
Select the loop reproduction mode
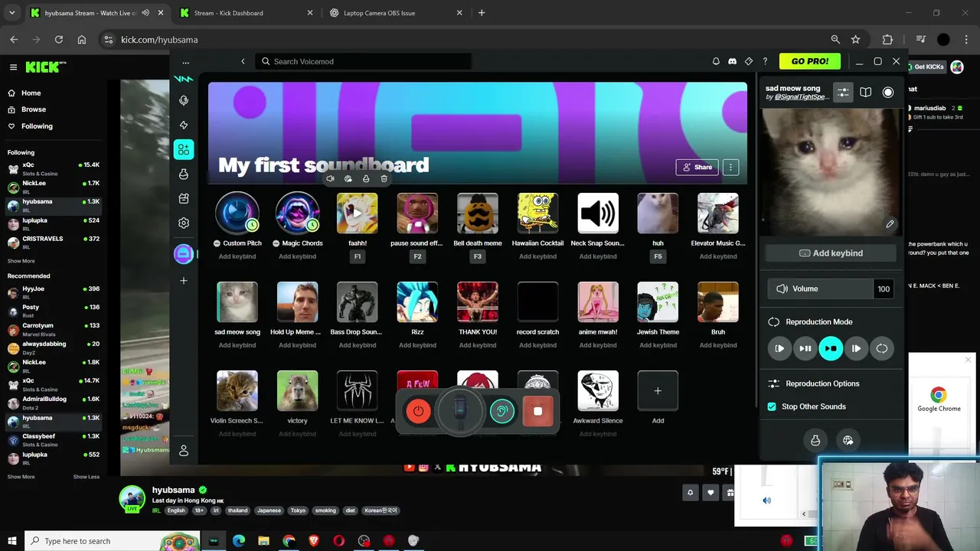(882, 349)
